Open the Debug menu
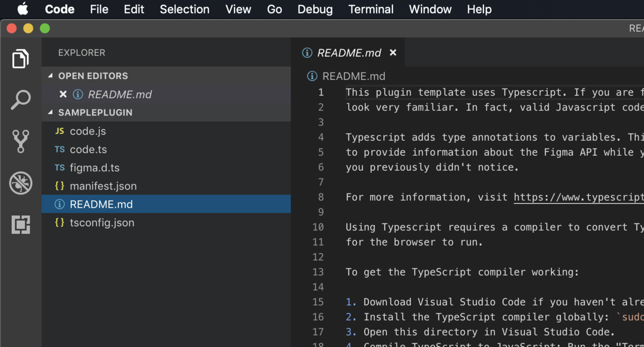 [x=315, y=9]
